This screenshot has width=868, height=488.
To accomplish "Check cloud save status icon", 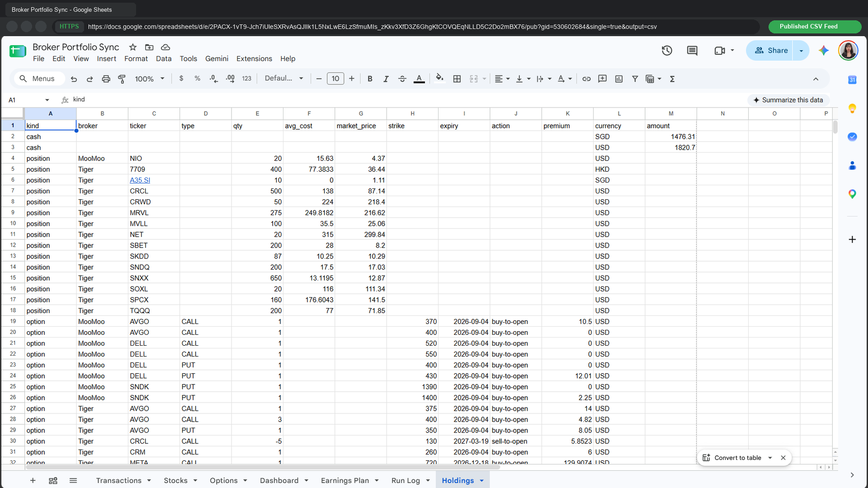I will click(x=165, y=47).
